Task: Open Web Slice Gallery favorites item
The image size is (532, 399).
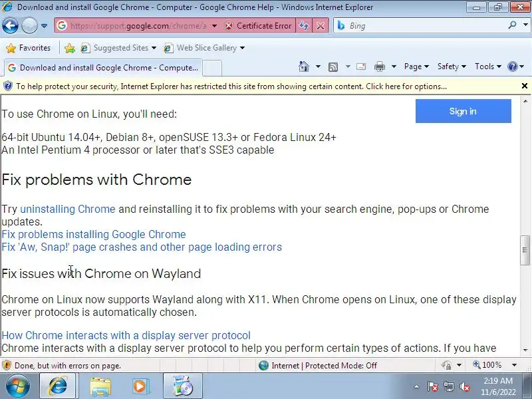Action: coord(204,48)
